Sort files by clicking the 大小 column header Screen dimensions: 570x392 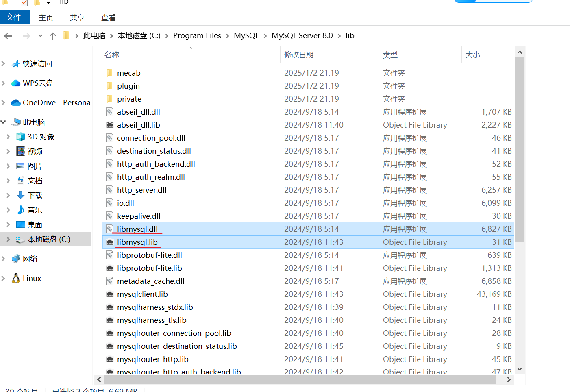tap(473, 54)
